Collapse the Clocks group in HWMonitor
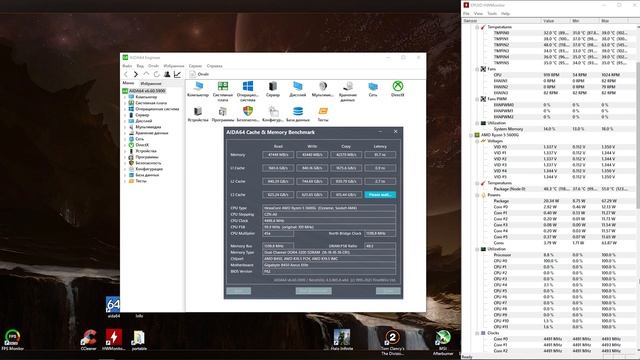The image size is (640, 360). coord(477,333)
